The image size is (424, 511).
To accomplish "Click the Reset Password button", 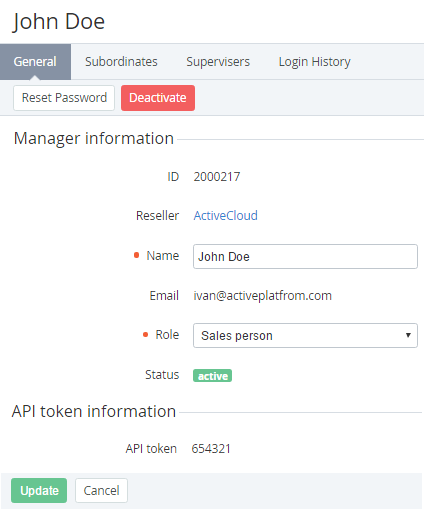I will click(x=64, y=98).
